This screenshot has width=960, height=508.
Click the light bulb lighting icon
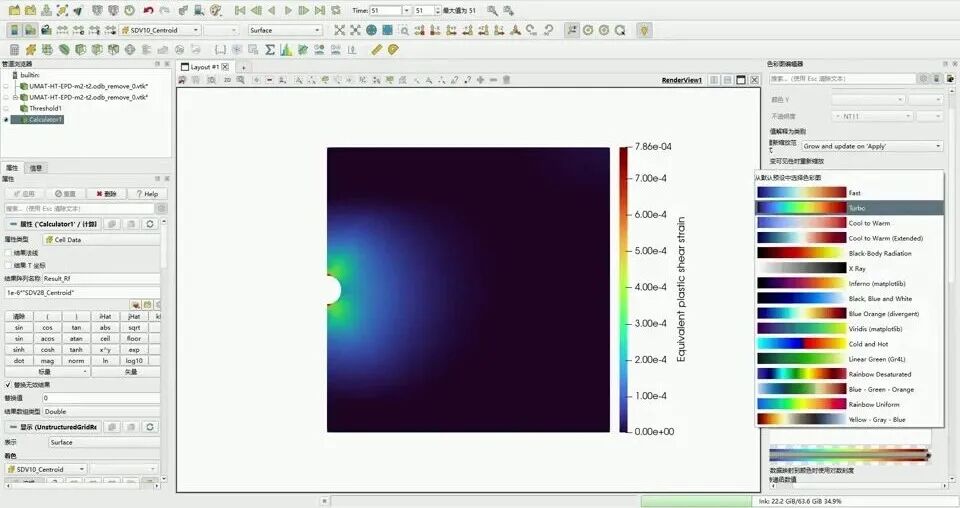644,30
